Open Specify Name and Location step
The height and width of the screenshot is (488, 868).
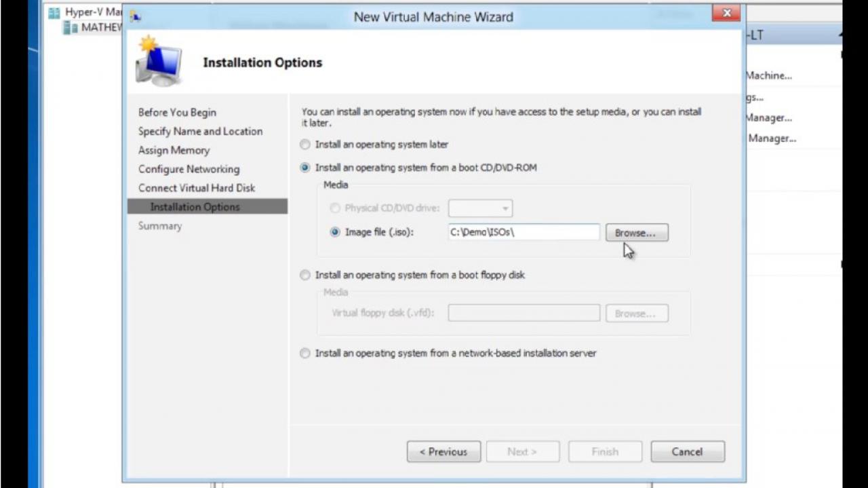coord(200,132)
